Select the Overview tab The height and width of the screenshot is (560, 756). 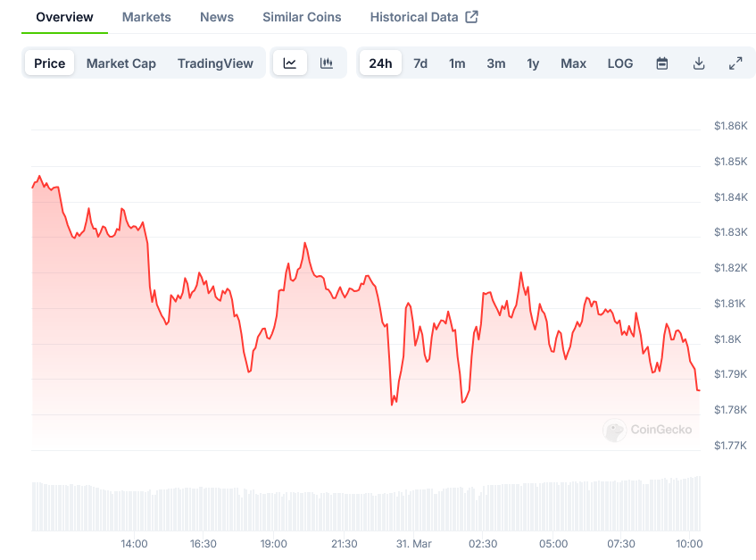coord(64,17)
